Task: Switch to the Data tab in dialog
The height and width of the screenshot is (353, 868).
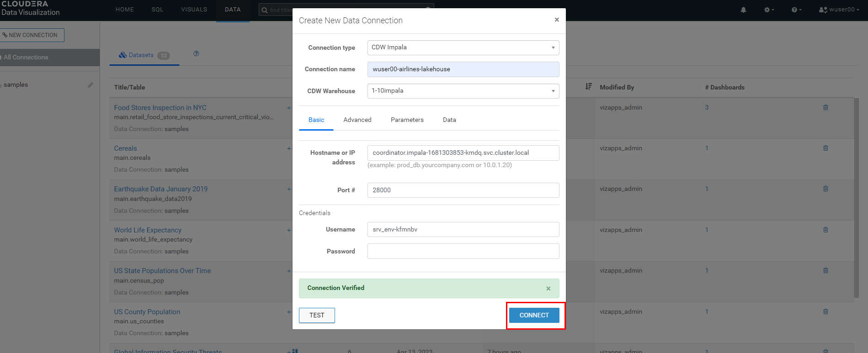Action: pos(449,120)
